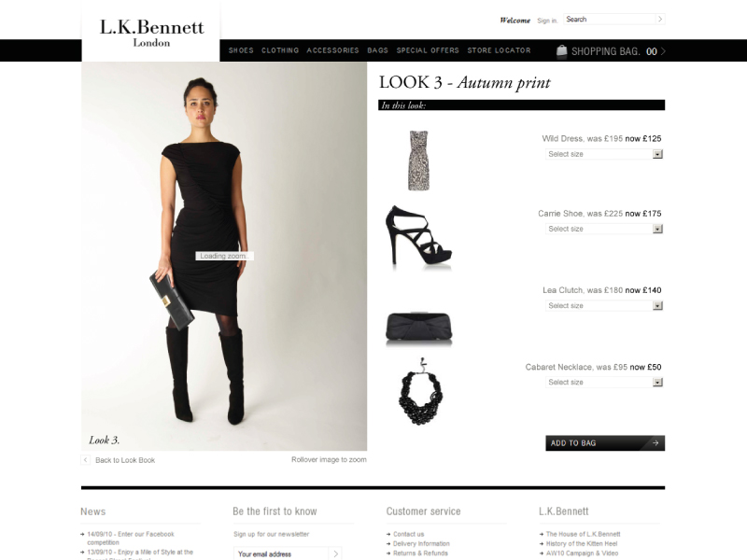Click the Search input field
Screen dimensions: 747x560
click(610, 19)
